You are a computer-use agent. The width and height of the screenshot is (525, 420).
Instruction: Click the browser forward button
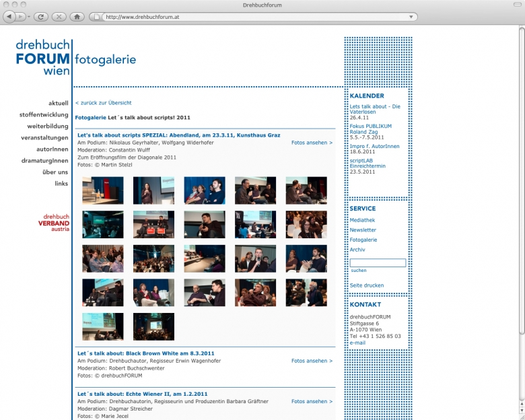[22, 16]
